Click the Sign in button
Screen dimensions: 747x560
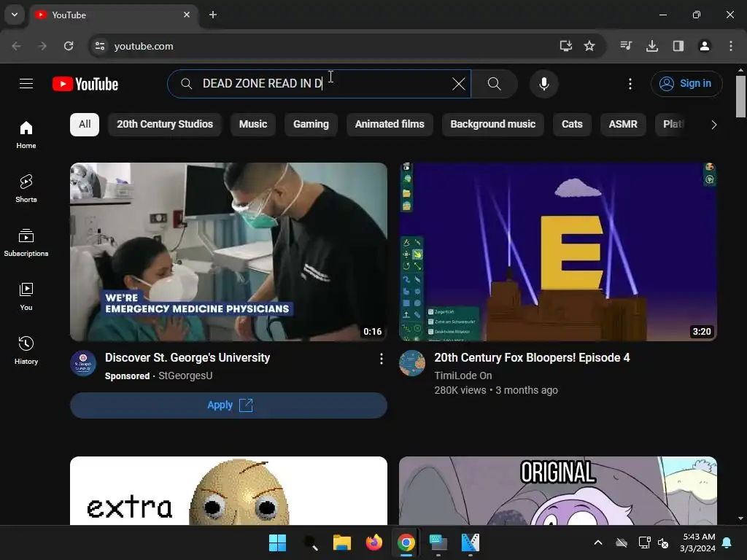(x=686, y=84)
